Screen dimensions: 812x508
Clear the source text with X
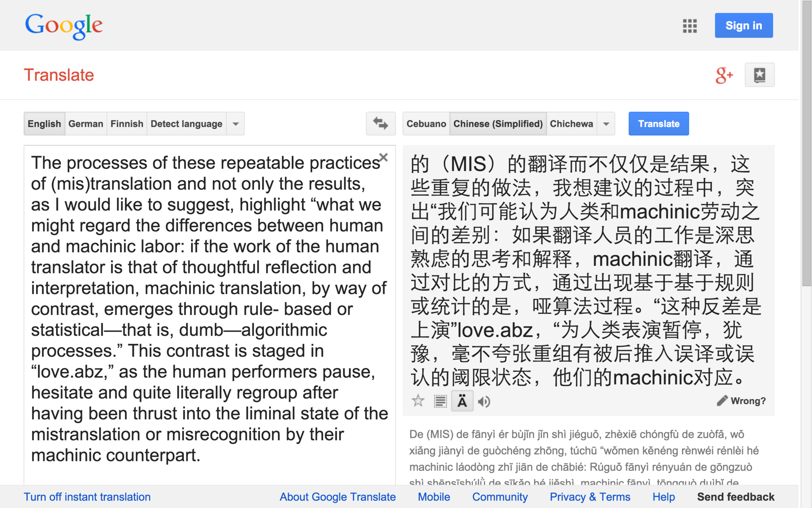click(x=384, y=157)
